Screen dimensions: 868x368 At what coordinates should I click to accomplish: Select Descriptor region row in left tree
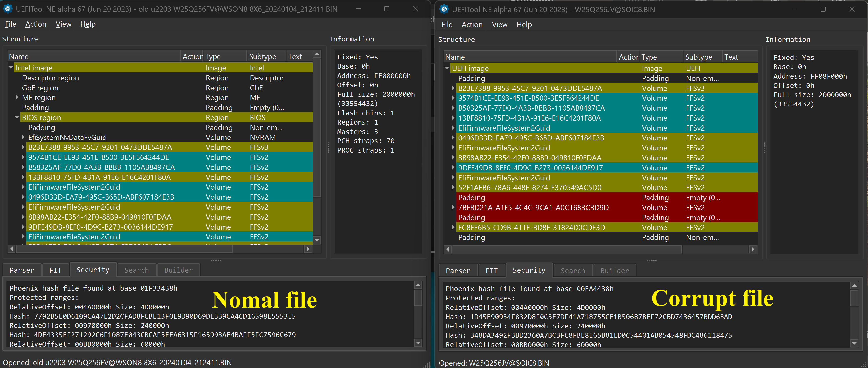tap(51, 78)
